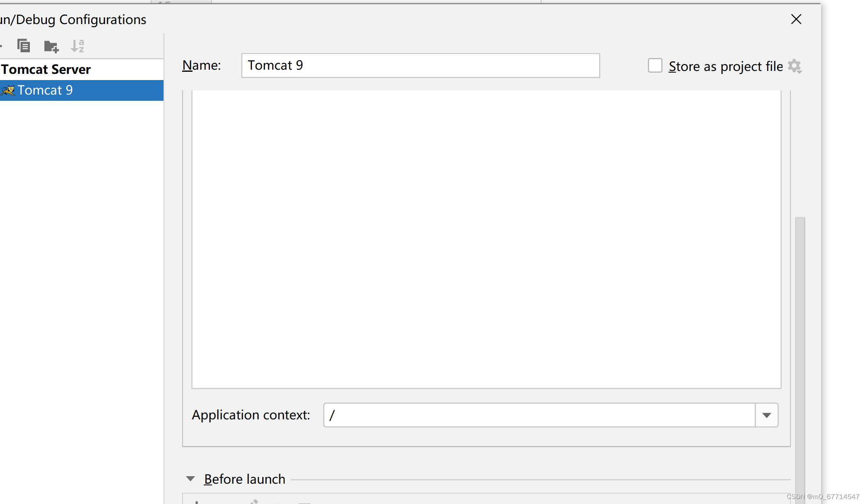Select the Tomcat 9 configuration entry
This screenshot has height=504, width=866.
45,90
